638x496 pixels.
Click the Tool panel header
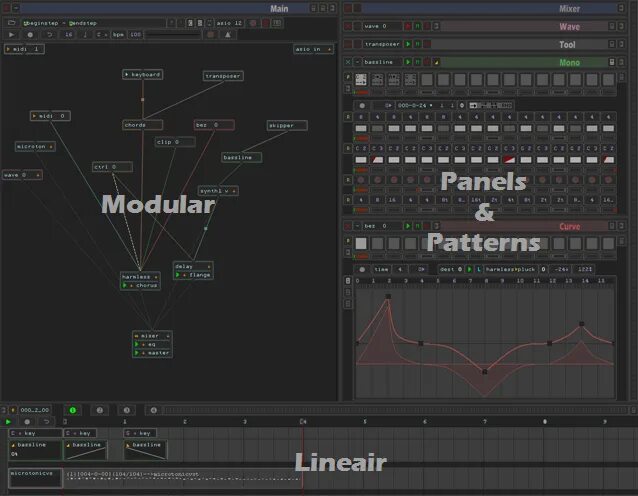point(520,44)
